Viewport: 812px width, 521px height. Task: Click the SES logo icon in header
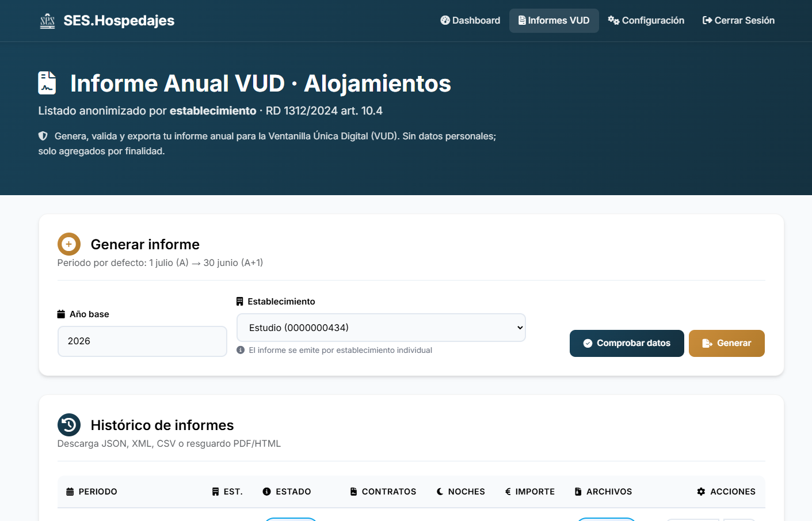coord(47,21)
